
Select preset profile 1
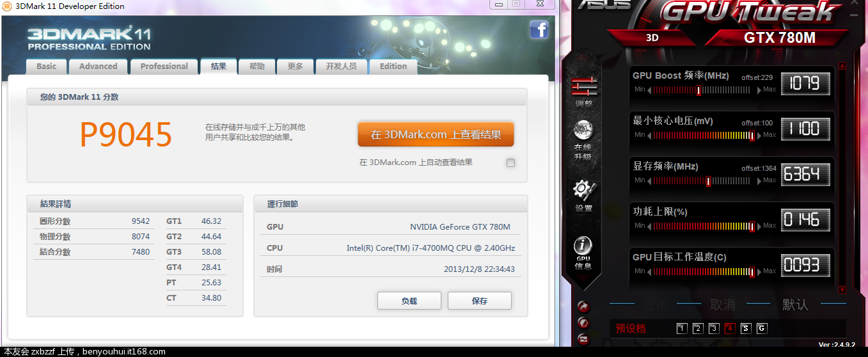pos(682,328)
